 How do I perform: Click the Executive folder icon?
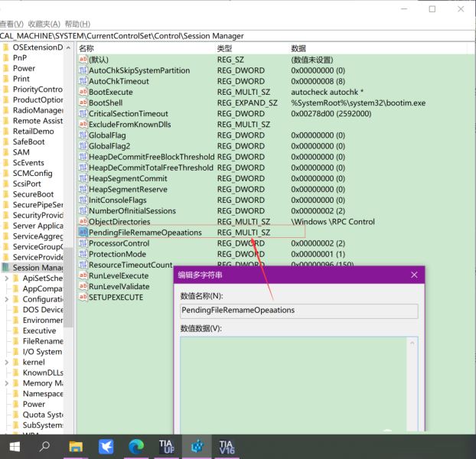tap(16, 330)
